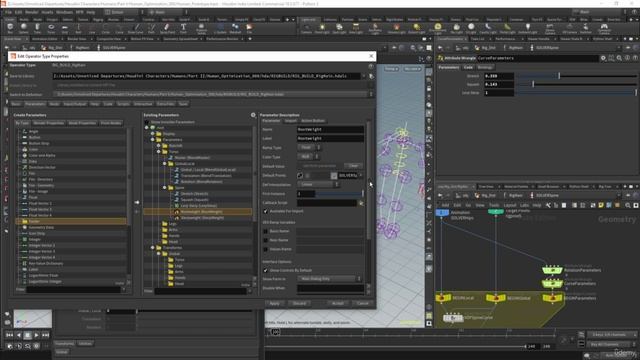Click the BEGINGlobal node
This screenshot has height=360, width=640.
[496, 298]
